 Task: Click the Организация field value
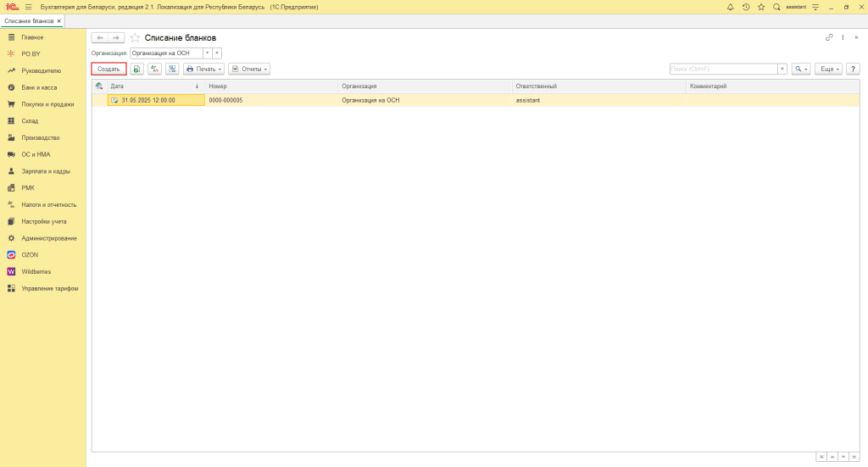[166, 53]
